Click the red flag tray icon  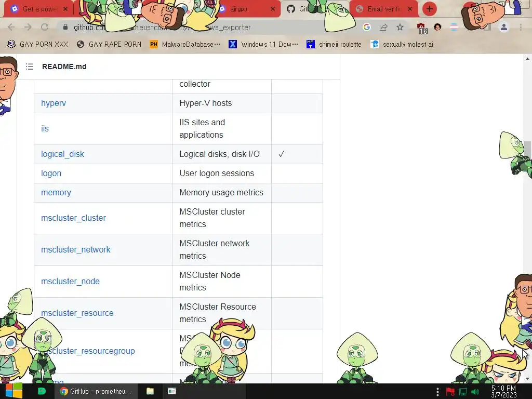pyautogui.click(x=450, y=392)
